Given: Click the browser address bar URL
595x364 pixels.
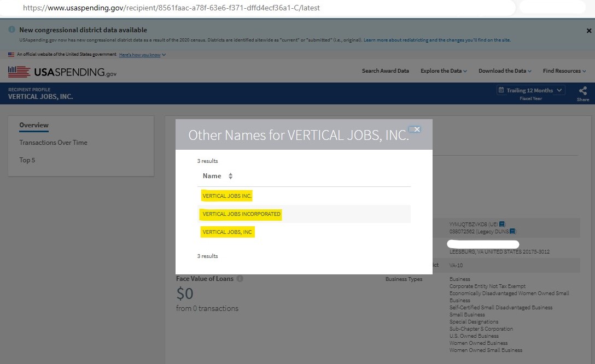Looking at the screenshot, I should pos(171,8).
